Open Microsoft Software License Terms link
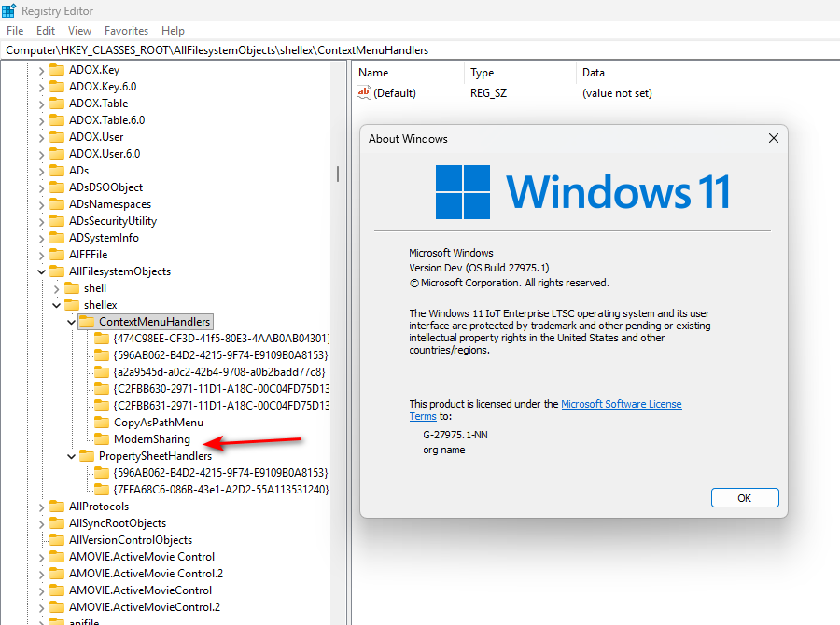The width and height of the screenshot is (840, 625). click(x=621, y=404)
